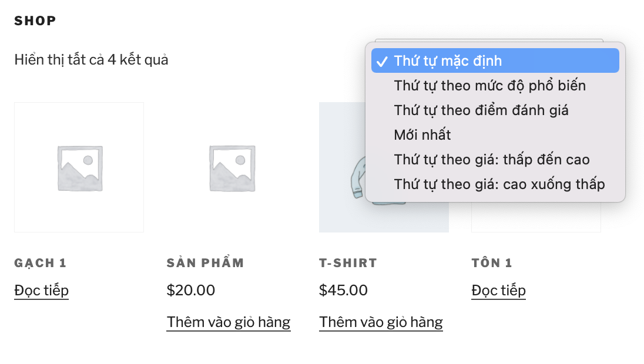Click the GẠCH 1 placeholder image thumbnail
Viewport: 644px width, 364px height.
79,167
